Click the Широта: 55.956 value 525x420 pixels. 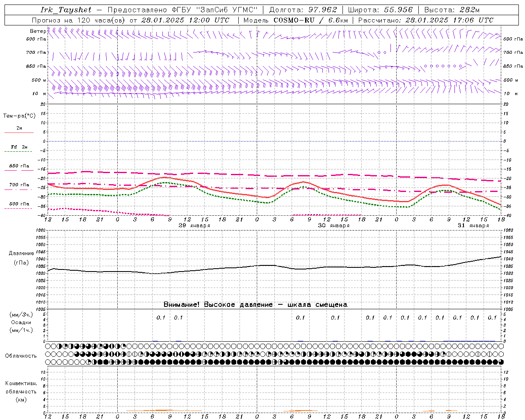tap(380, 10)
